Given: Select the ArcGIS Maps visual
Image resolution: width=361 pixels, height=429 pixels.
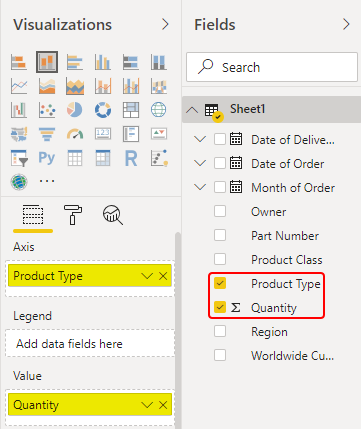Looking at the screenshot, I should coord(19,182).
